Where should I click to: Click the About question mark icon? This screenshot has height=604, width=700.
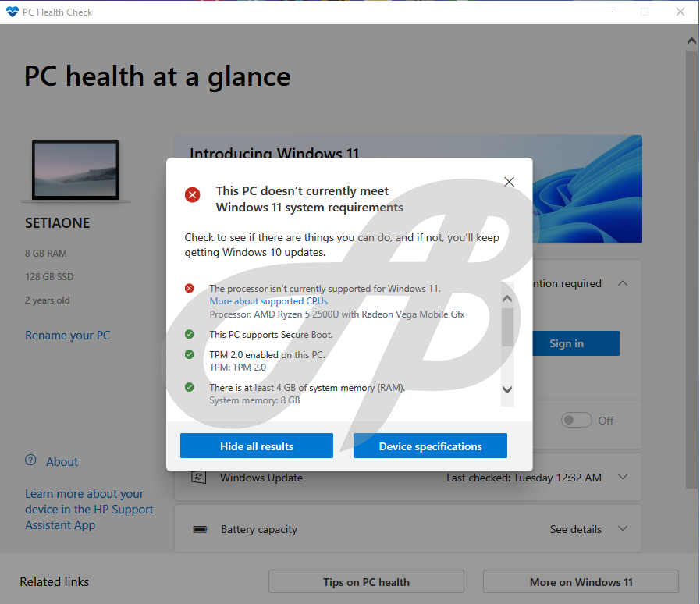(30, 460)
